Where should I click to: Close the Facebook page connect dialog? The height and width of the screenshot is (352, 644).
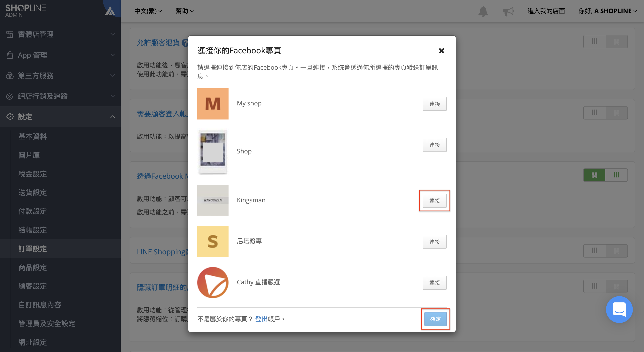click(441, 51)
